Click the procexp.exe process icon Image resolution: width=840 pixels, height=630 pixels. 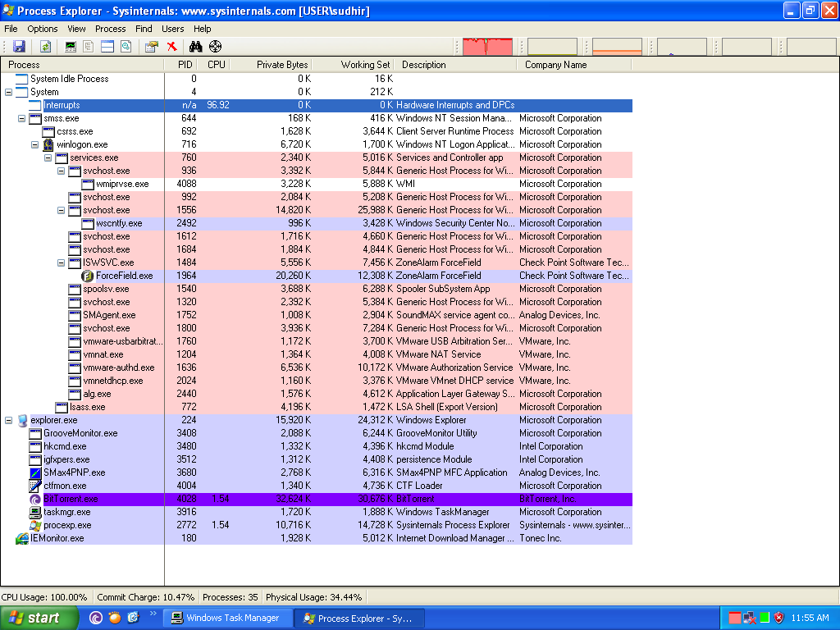pos(35,526)
